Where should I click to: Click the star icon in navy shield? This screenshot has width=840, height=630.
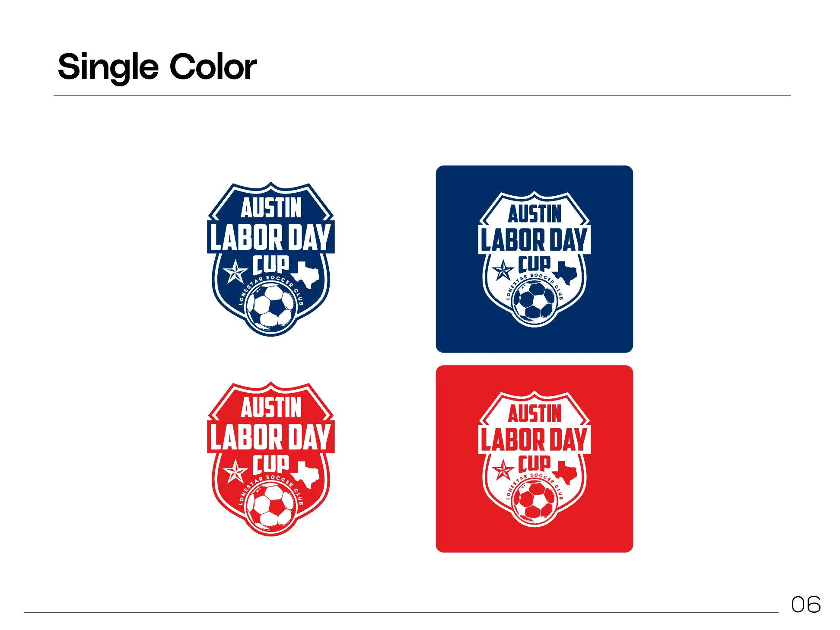pyautogui.click(x=235, y=272)
